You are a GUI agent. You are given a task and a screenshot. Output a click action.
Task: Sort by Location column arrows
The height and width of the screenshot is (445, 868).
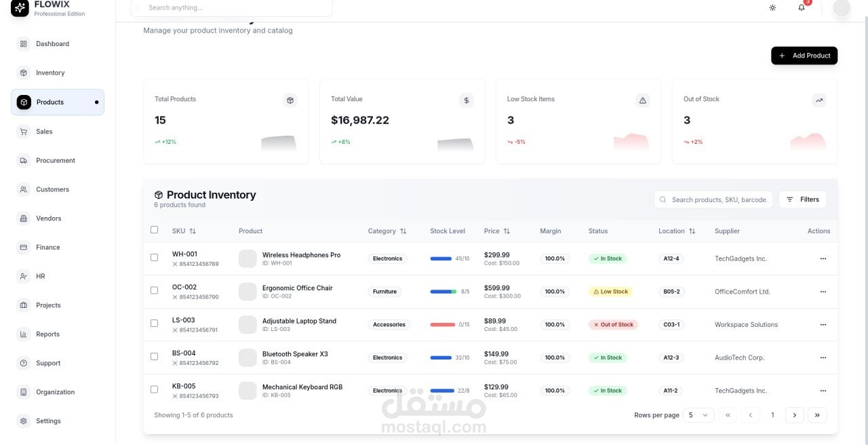click(692, 231)
